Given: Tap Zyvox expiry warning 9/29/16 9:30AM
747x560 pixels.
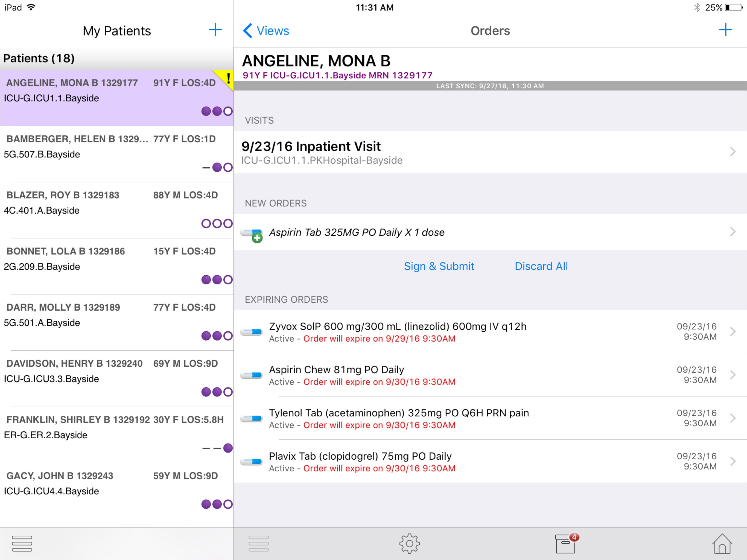Looking at the screenshot, I should pos(379,339).
